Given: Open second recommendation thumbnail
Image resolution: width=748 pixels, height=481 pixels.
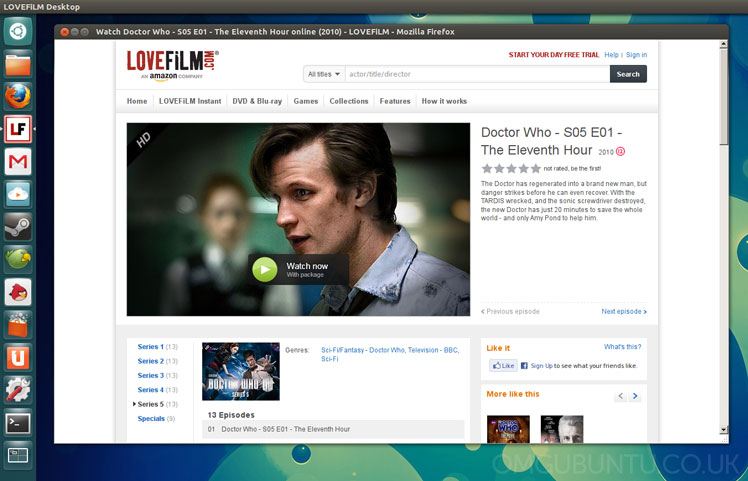Looking at the screenshot, I should point(562,429).
